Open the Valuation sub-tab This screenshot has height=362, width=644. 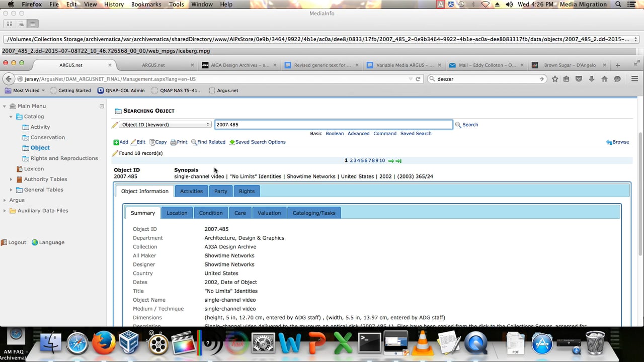[x=269, y=213]
